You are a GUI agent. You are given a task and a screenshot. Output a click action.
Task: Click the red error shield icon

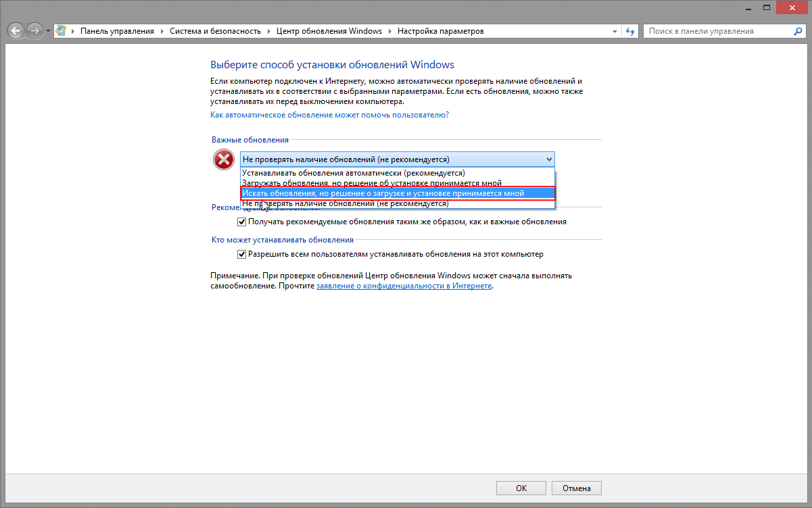pyautogui.click(x=223, y=160)
